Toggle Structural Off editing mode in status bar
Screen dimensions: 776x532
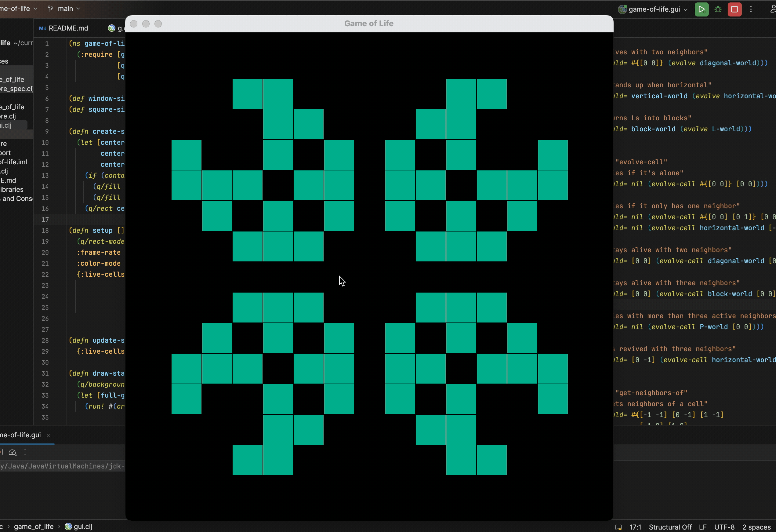coord(670,527)
